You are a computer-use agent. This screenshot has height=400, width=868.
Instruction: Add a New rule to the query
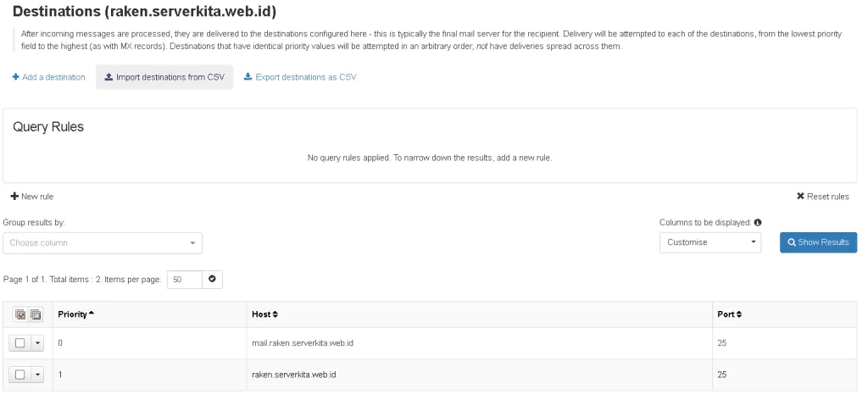coord(32,197)
